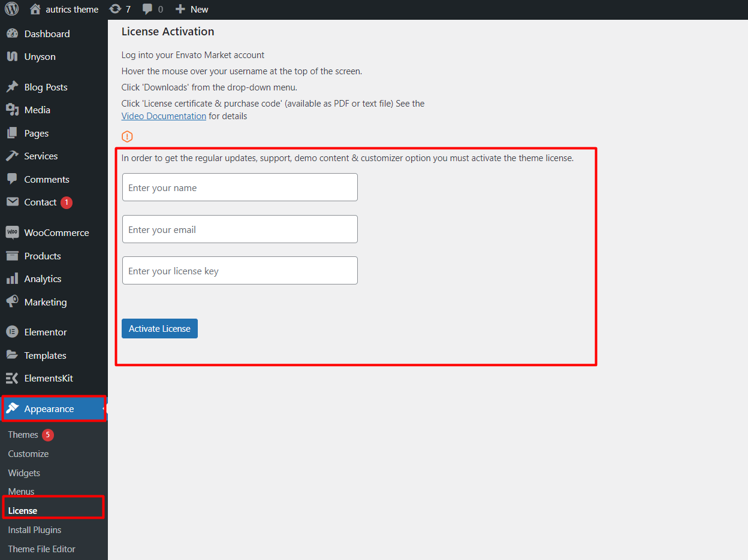The width and height of the screenshot is (748, 560).
Task: Open the Unyson framework panel
Action: [38, 56]
